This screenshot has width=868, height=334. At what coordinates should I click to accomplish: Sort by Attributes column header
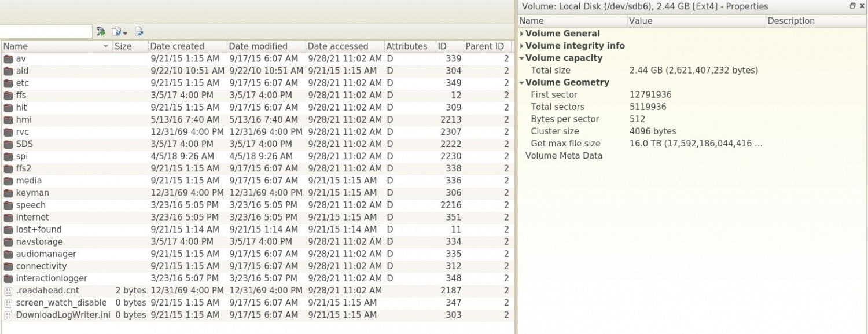[409, 46]
